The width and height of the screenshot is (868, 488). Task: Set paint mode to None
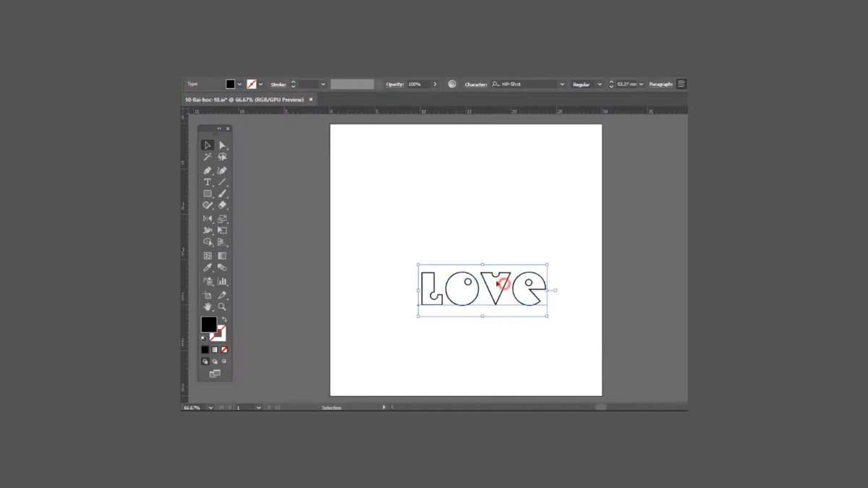pos(224,349)
